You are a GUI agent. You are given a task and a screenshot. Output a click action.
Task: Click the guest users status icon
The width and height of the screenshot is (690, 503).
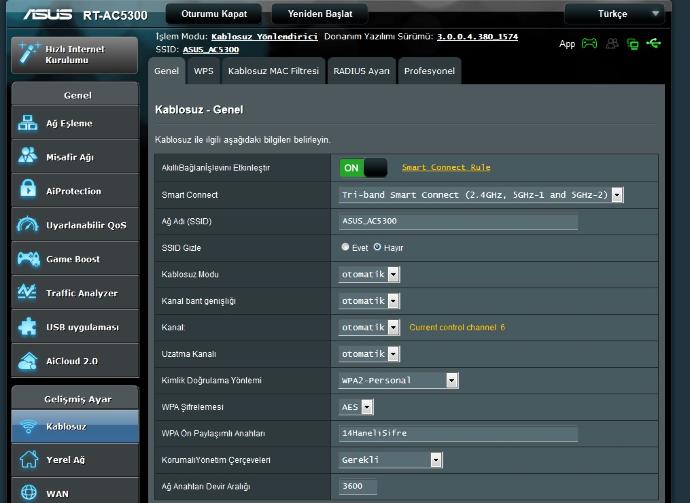tap(612, 43)
